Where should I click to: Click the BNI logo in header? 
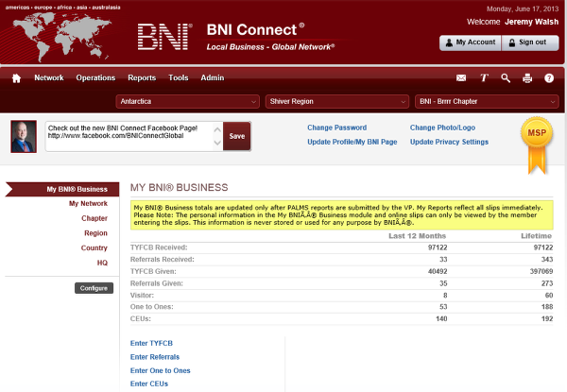[167, 37]
